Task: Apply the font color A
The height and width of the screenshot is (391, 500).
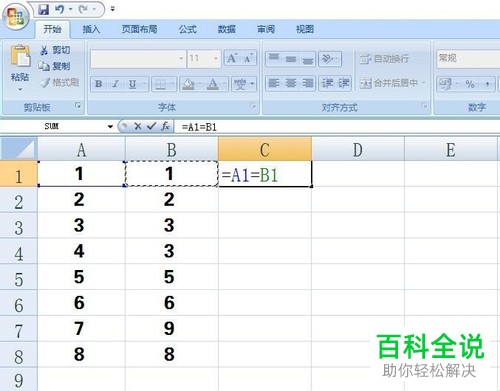Action: point(212,84)
